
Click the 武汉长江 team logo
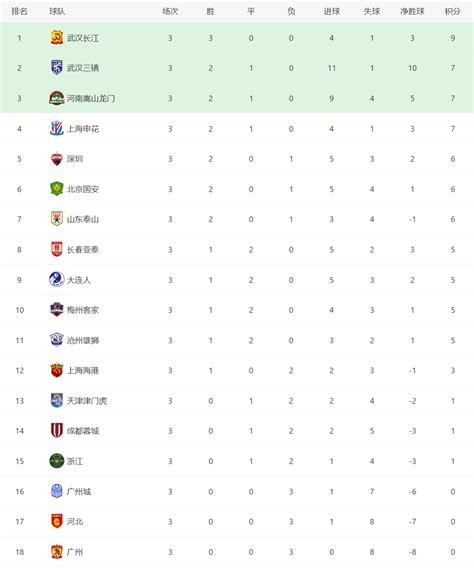point(57,38)
